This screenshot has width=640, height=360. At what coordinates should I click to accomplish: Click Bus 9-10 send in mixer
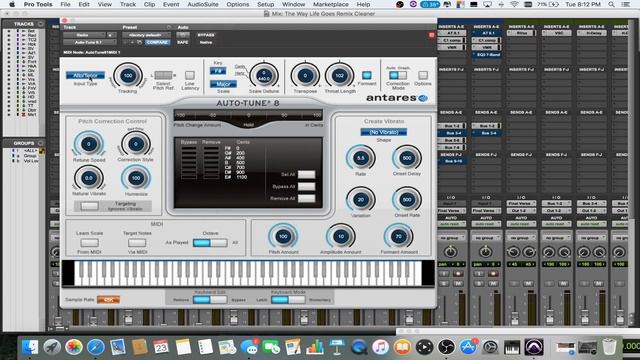[x=452, y=161]
